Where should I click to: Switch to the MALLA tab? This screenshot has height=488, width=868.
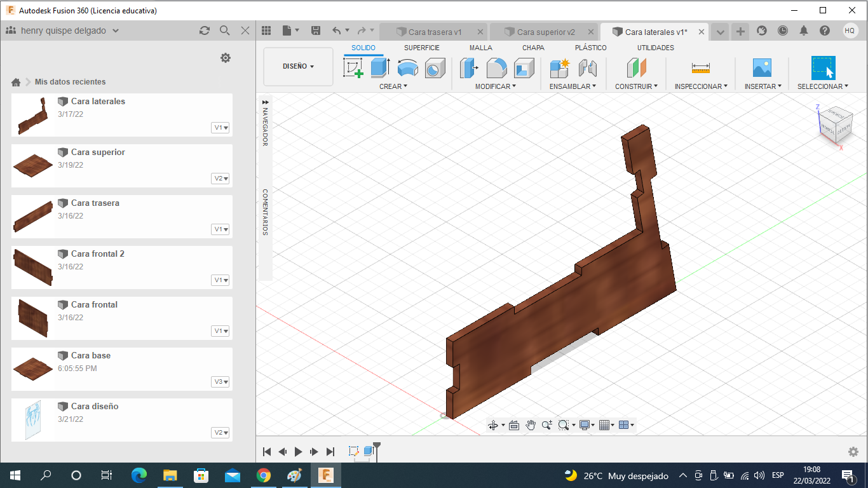[x=481, y=48]
